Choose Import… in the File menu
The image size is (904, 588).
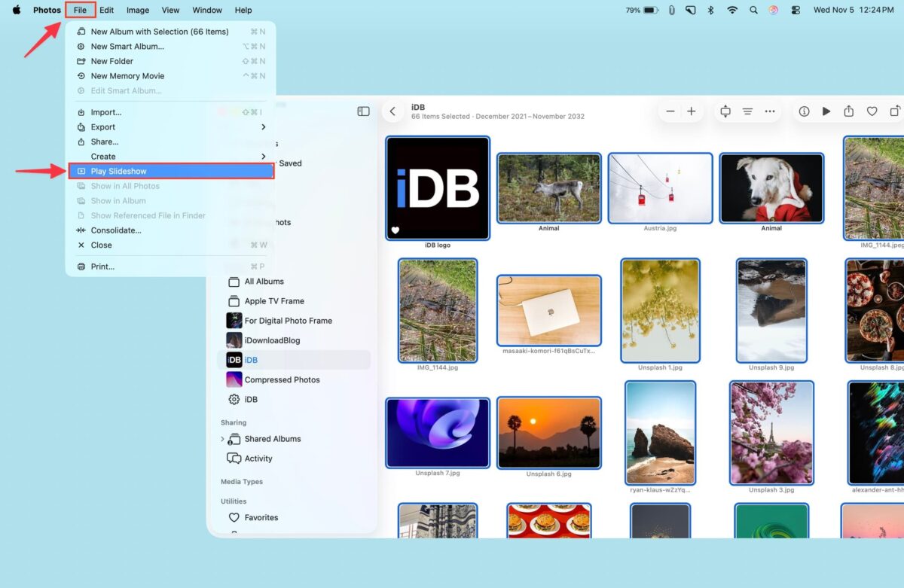[x=171, y=112]
